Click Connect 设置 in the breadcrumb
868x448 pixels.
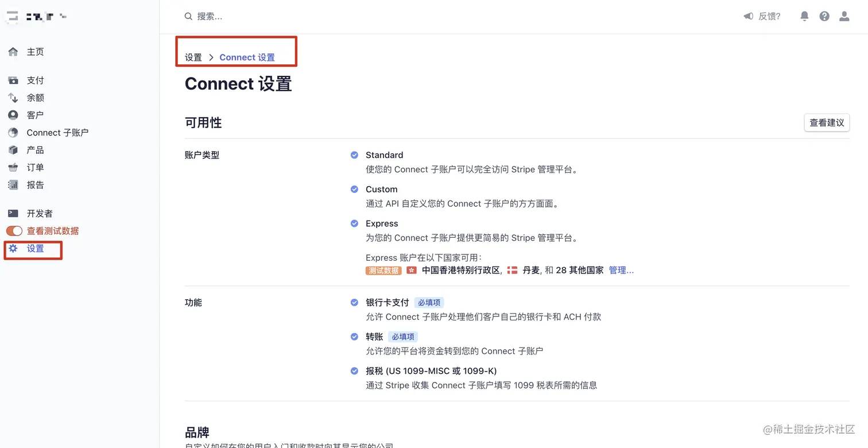click(x=247, y=57)
